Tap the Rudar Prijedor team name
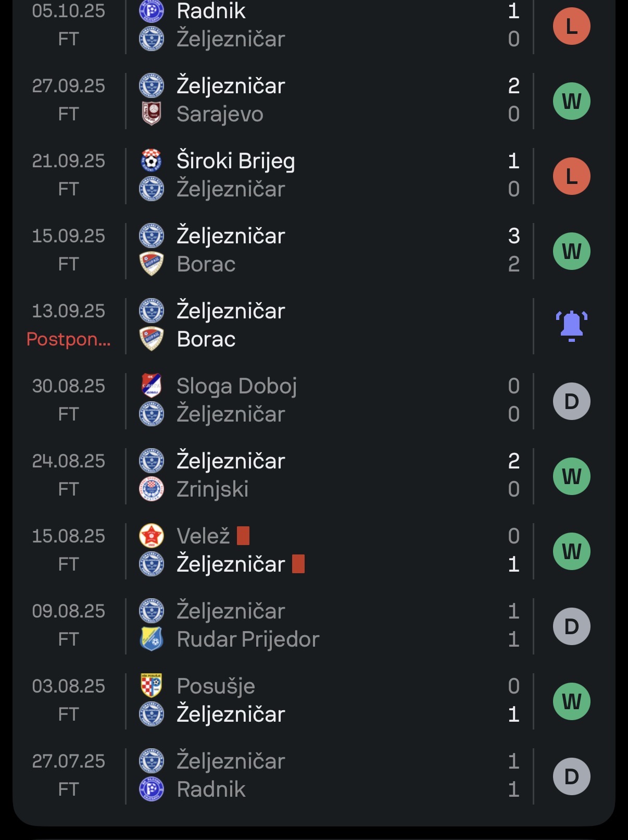Viewport: 628px width, 840px height. [x=248, y=639]
